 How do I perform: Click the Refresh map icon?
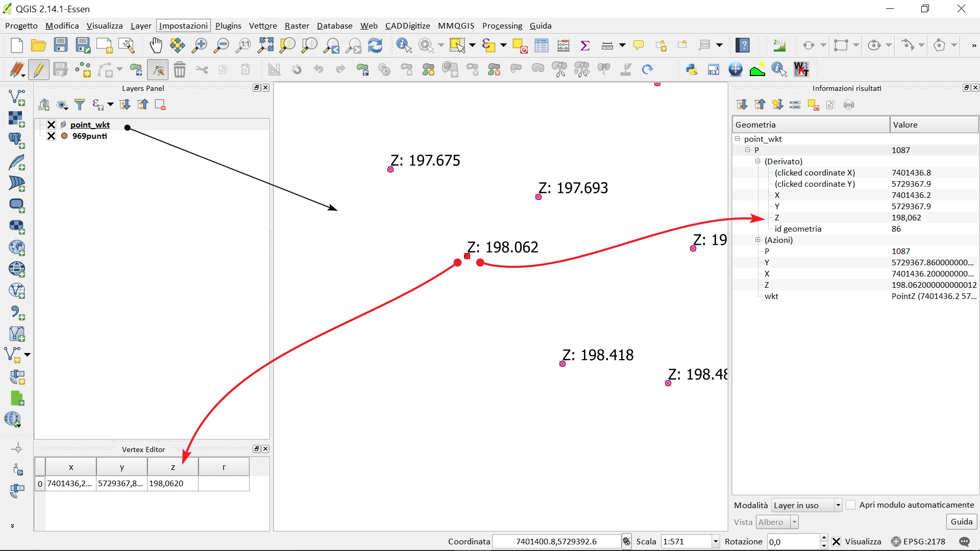coord(375,45)
